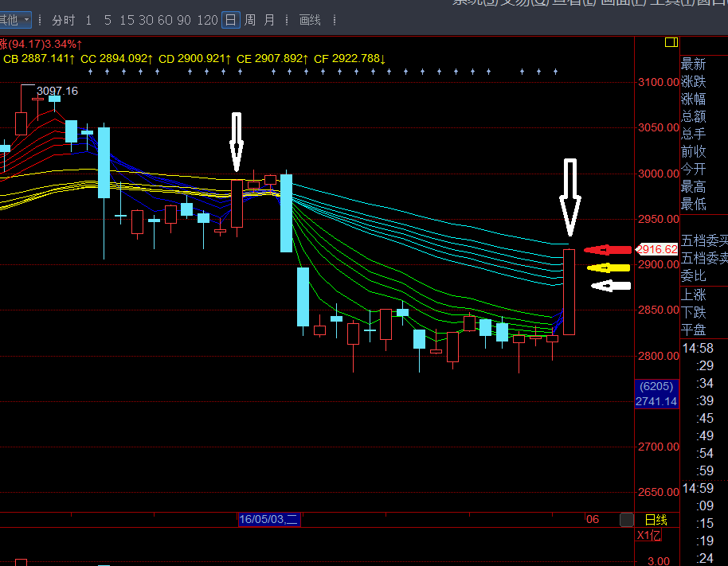This screenshot has height=566, width=728.
Task: Click the gray square scroll handle
Action: [627, 520]
